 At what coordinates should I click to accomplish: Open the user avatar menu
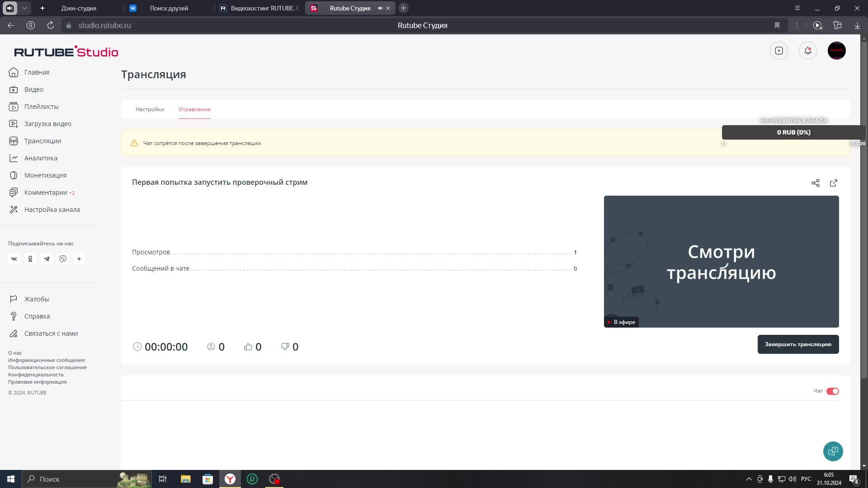(x=836, y=51)
